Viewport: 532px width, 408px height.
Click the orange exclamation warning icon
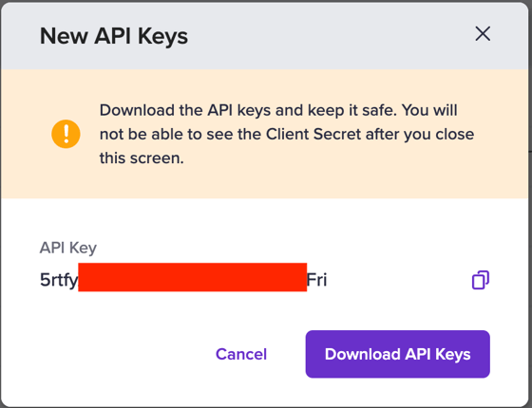pos(66,134)
